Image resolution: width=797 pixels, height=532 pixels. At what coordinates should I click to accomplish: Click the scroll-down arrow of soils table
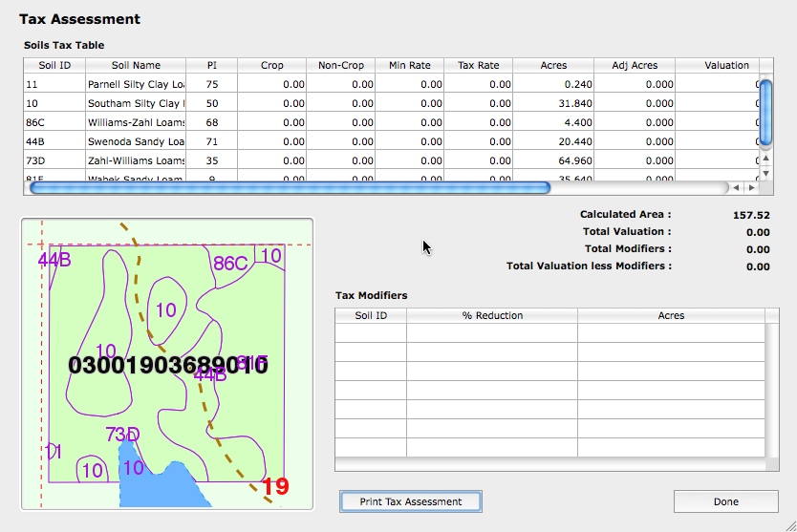[x=766, y=173]
